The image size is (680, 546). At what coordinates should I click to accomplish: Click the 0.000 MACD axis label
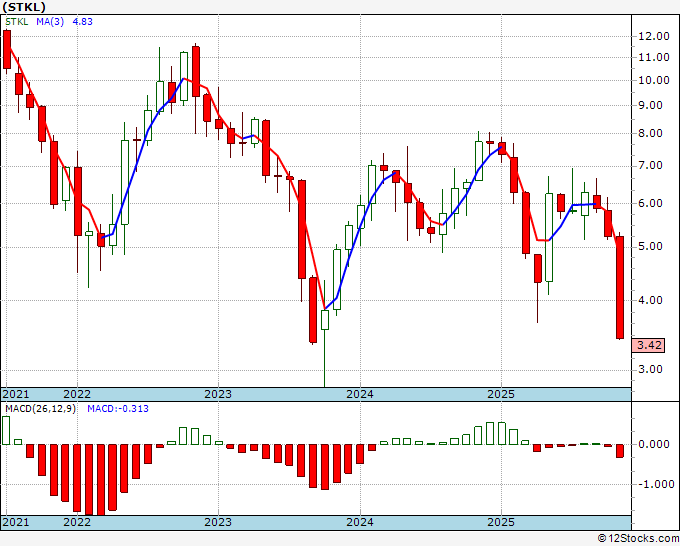[654, 444]
